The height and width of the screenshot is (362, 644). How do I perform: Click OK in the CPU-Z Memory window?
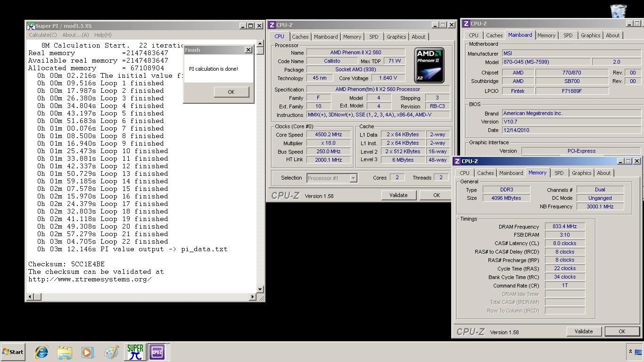coord(622,331)
